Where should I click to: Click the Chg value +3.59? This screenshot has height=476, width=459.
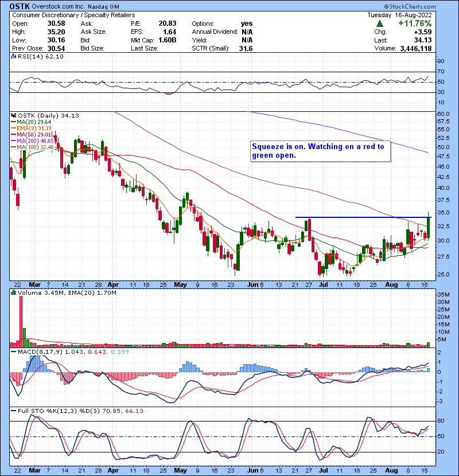(422, 32)
